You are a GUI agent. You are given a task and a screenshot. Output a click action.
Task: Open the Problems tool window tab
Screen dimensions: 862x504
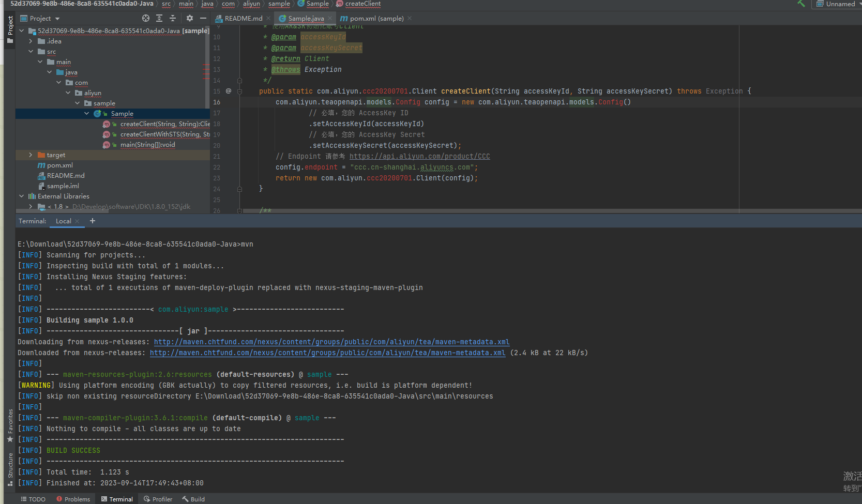point(73,499)
